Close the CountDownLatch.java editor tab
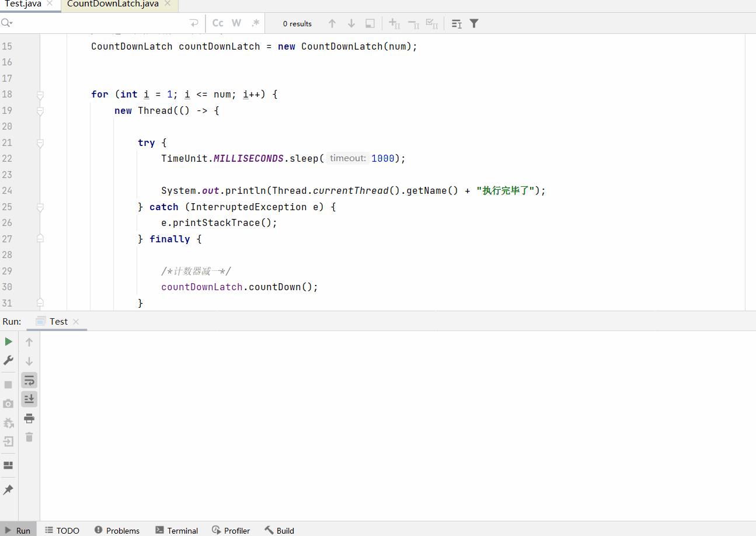The height and width of the screenshot is (536, 756). [x=168, y=4]
